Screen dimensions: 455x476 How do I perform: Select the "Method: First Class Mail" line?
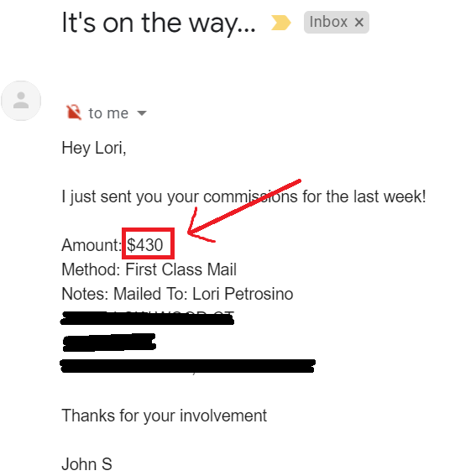coord(149,269)
